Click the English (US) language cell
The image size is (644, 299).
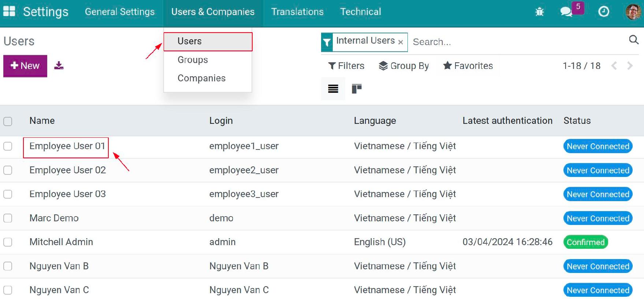(380, 242)
